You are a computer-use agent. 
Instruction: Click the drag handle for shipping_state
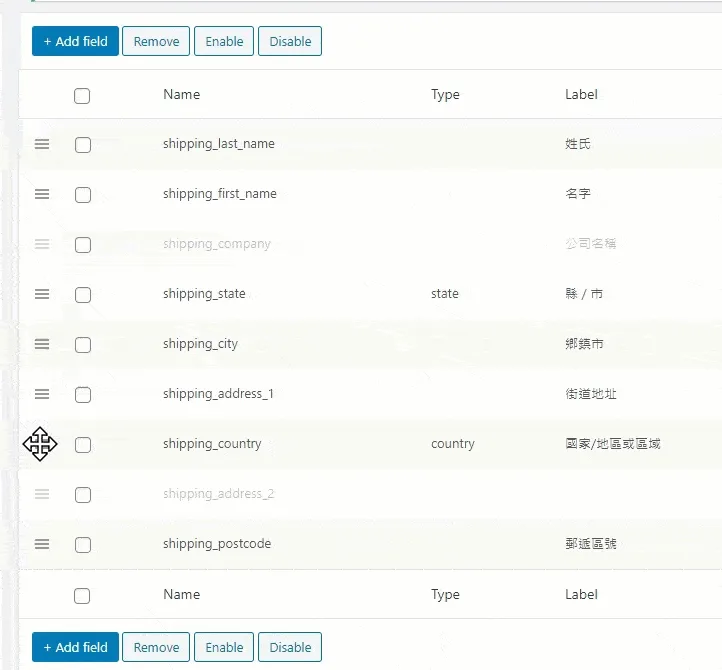click(42, 294)
